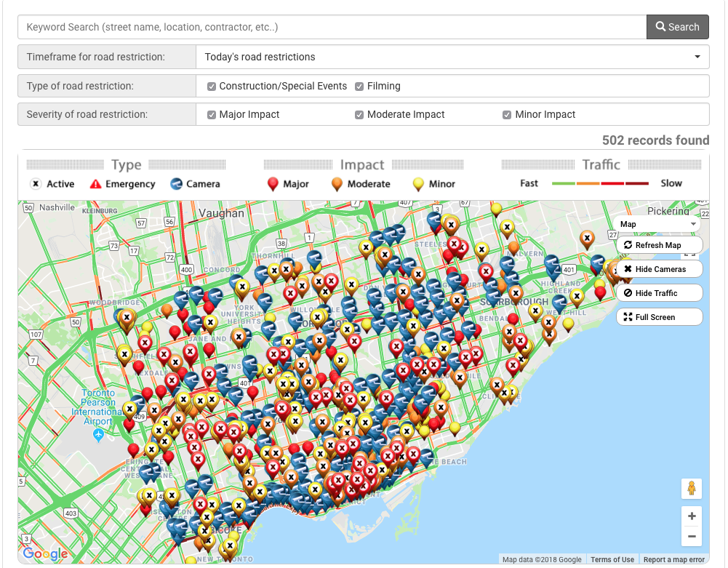This screenshot has width=728, height=568.
Task: Click the Report a map error link
Action: coord(674,559)
